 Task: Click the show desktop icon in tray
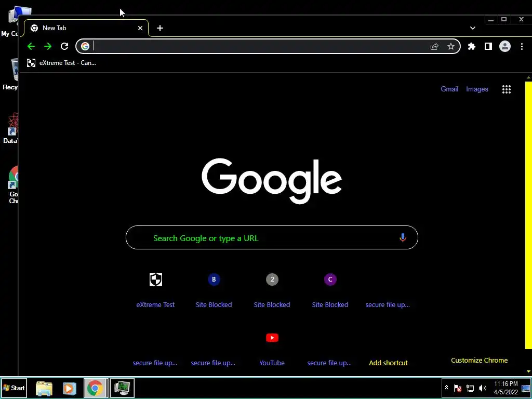[x=526, y=388]
